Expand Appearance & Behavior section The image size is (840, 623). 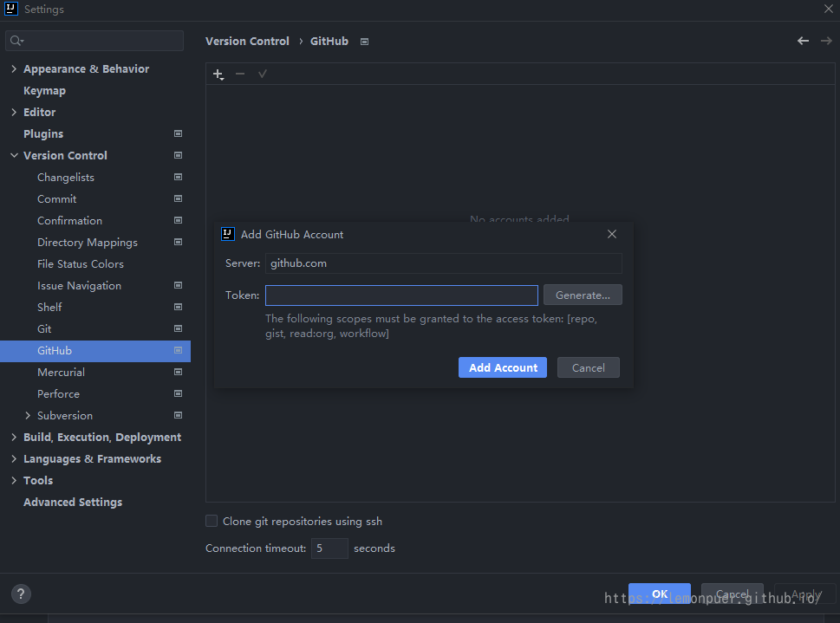coord(14,68)
